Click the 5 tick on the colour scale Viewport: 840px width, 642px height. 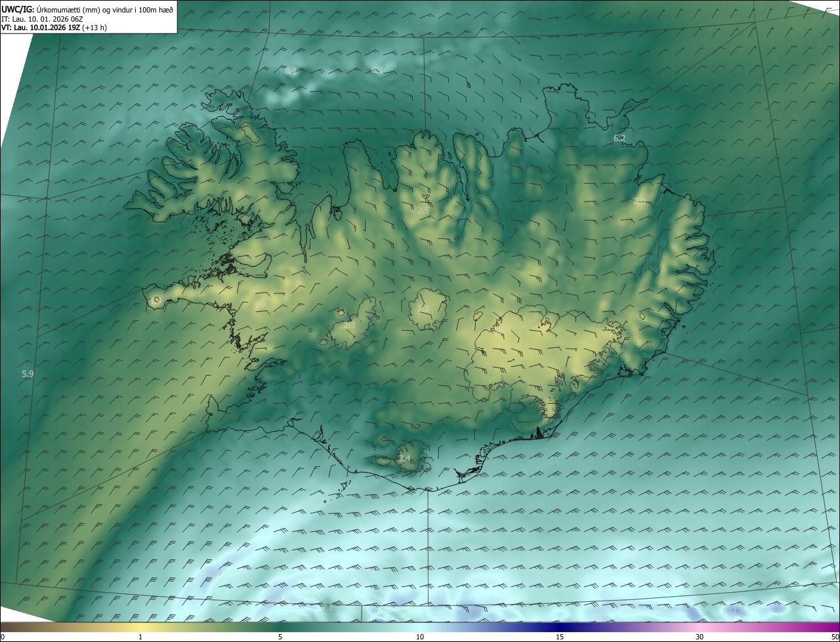pyautogui.click(x=280, y=637)
